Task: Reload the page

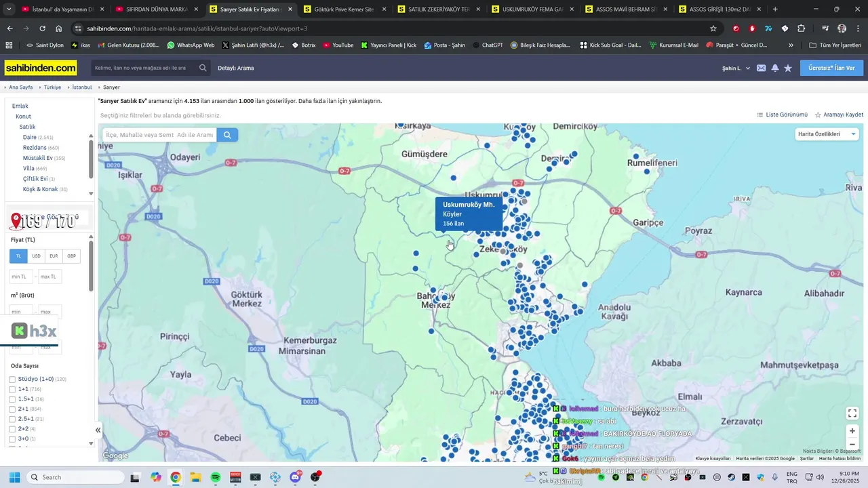Action: [42, 28]
